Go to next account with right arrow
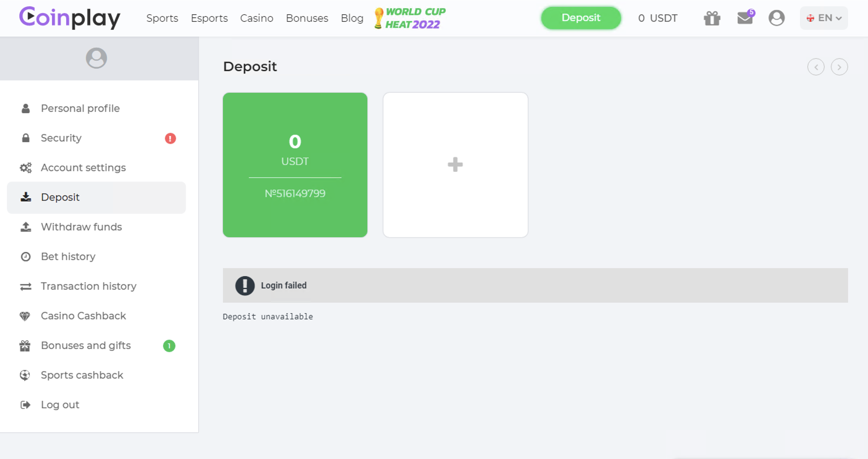The height and width of the screenshot is (459, 868). [839, 67]
